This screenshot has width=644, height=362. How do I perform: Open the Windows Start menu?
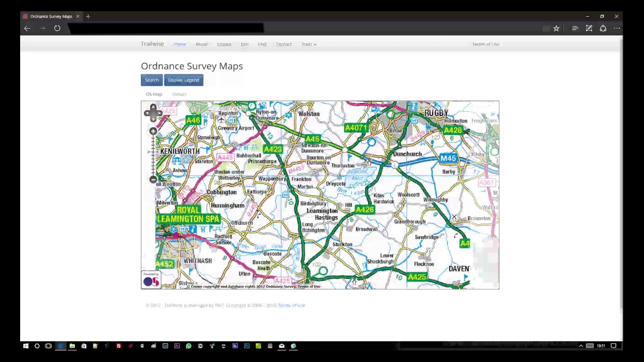25,346
